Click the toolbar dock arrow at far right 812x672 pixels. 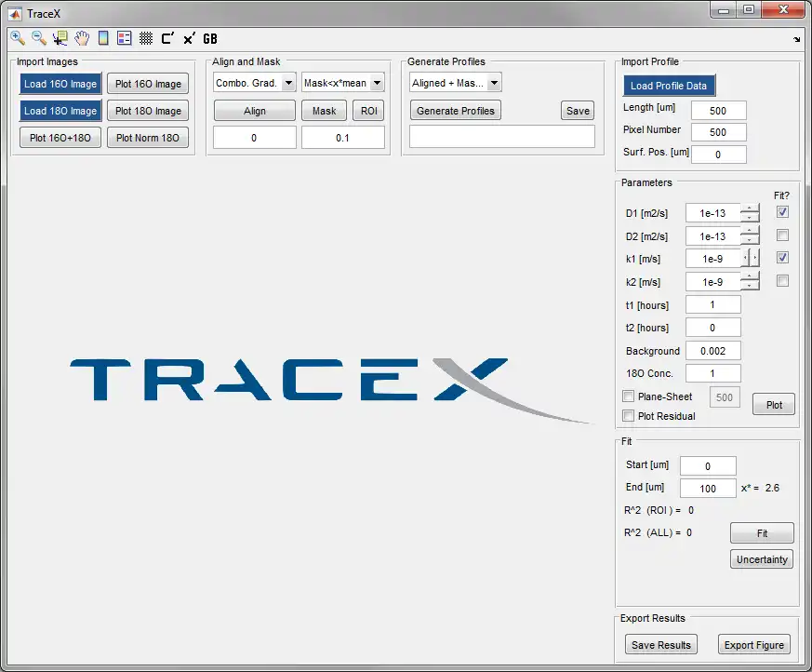tap(796, 39)
